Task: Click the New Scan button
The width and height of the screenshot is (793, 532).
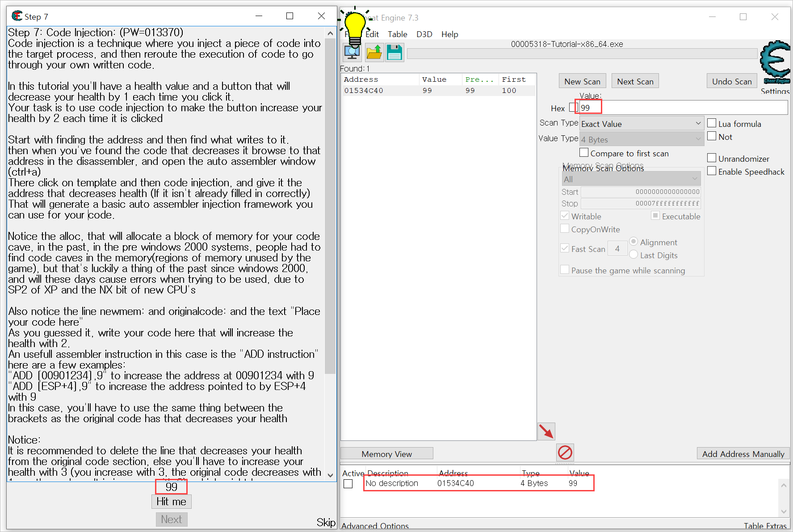Action: click(x=583, y=81)
